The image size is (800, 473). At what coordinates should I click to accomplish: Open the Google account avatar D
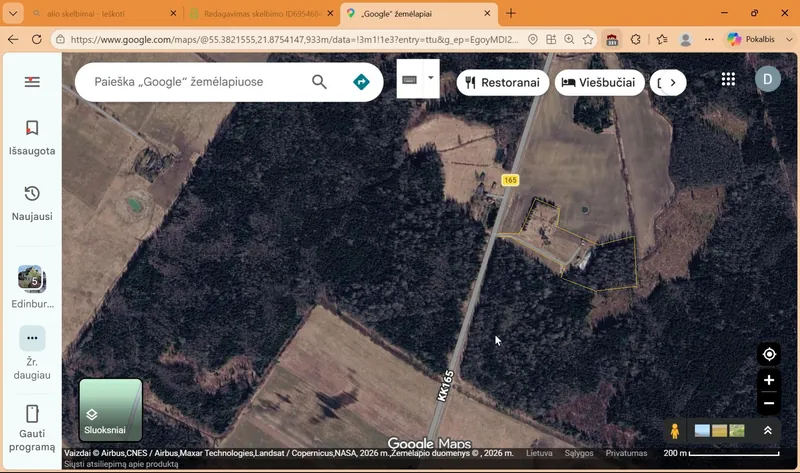coord(768,79)
